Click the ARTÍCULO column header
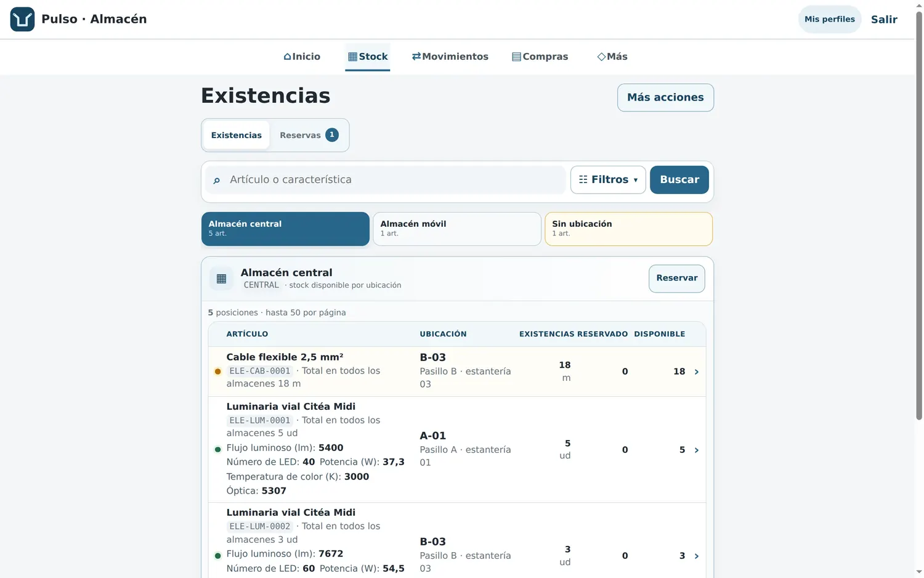This screenshot has width=924, height=578. pyautogui.click(x=247, y=334)
